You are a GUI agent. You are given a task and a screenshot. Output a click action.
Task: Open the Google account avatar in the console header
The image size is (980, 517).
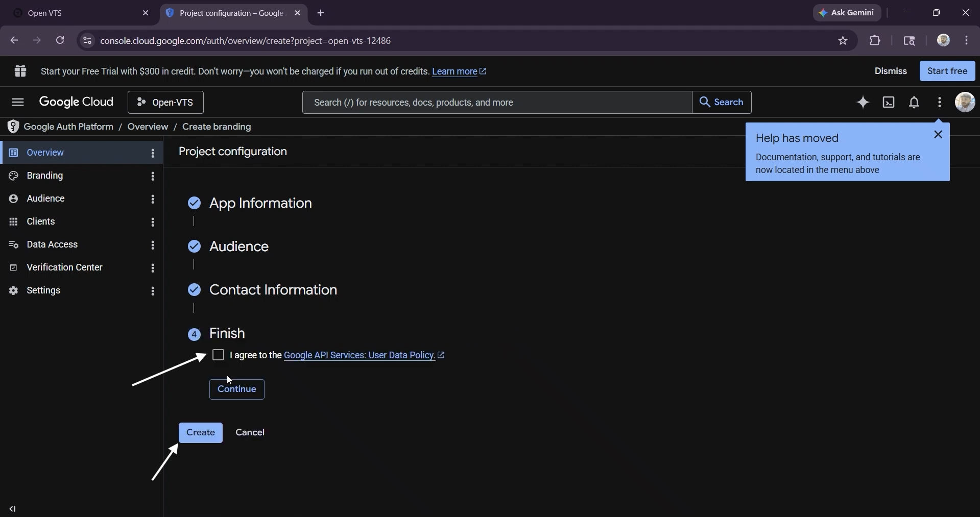click(965, 102)
